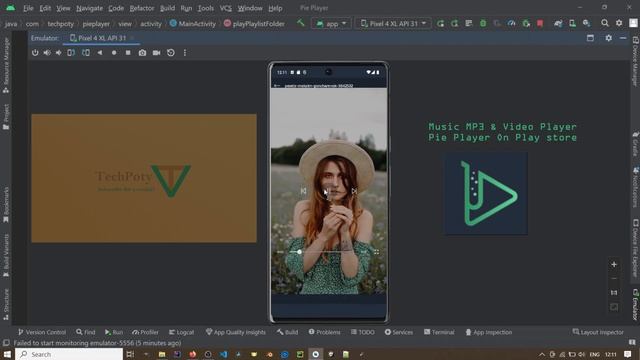
Task: Open the Windows Start menu
Action: (7, 354)
